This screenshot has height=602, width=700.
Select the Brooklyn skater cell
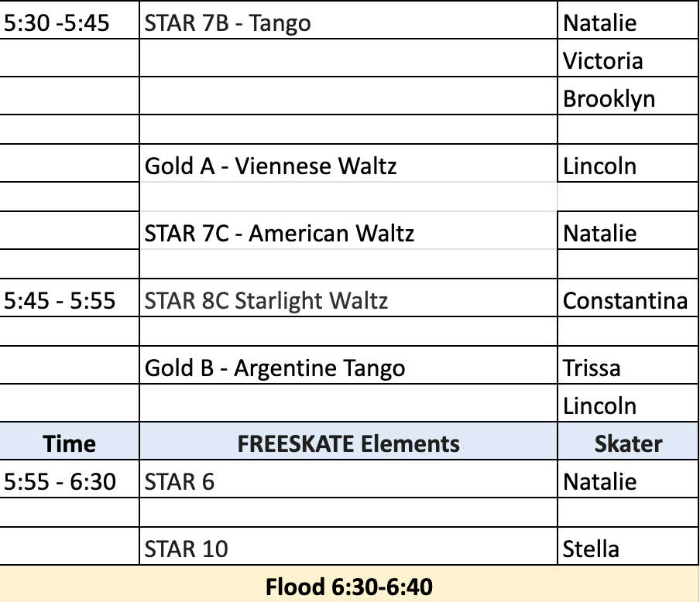pos(628,96)
